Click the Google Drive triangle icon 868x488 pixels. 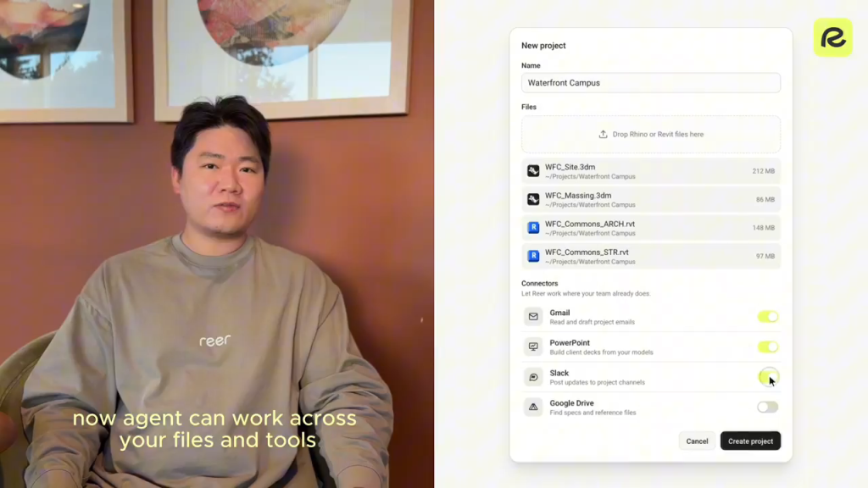[533, 408]
